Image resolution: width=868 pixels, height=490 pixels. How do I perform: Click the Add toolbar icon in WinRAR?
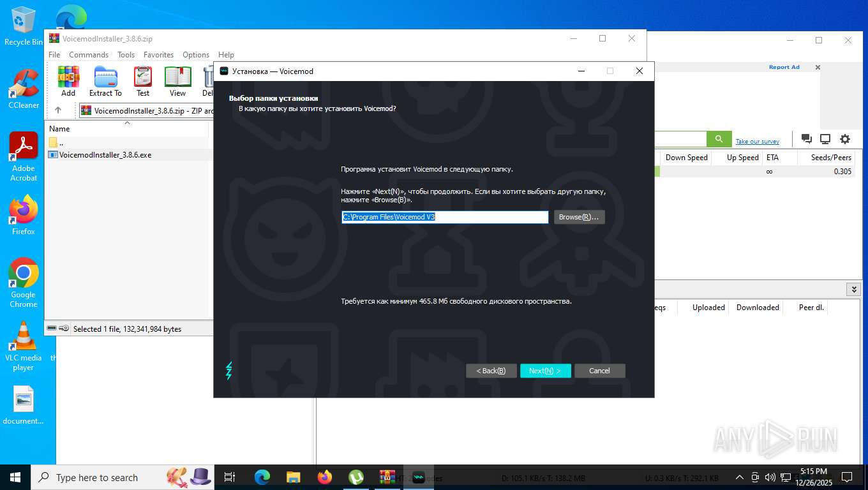[68, 82]
